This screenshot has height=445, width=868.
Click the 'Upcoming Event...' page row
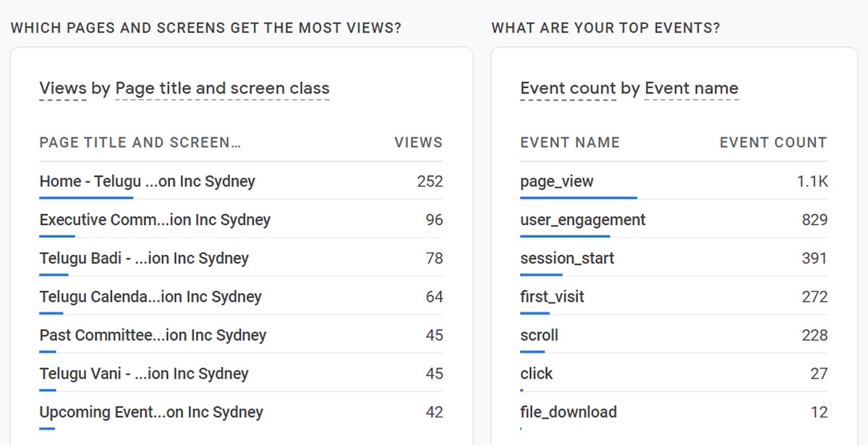click(151, 412)
